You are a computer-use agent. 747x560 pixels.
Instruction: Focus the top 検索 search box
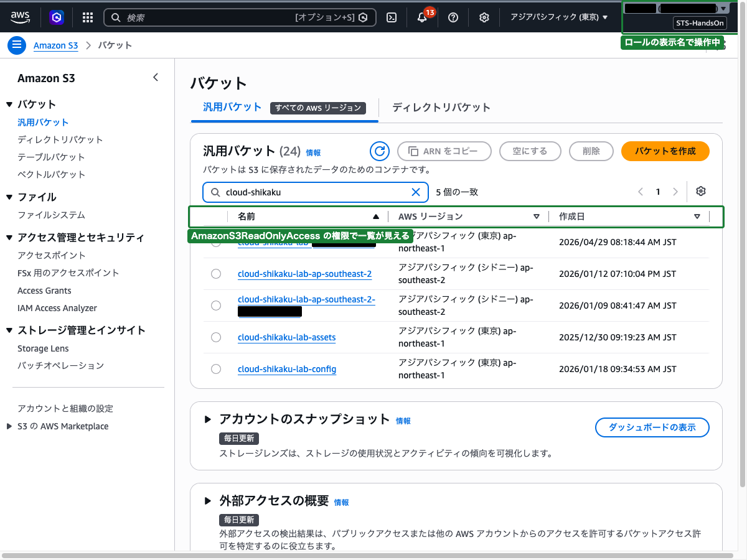coord(240,17)
